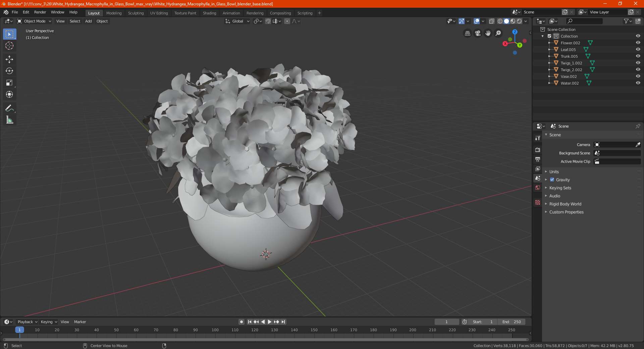
Task: Toggle auto keying record button
Action: [241, 322]
